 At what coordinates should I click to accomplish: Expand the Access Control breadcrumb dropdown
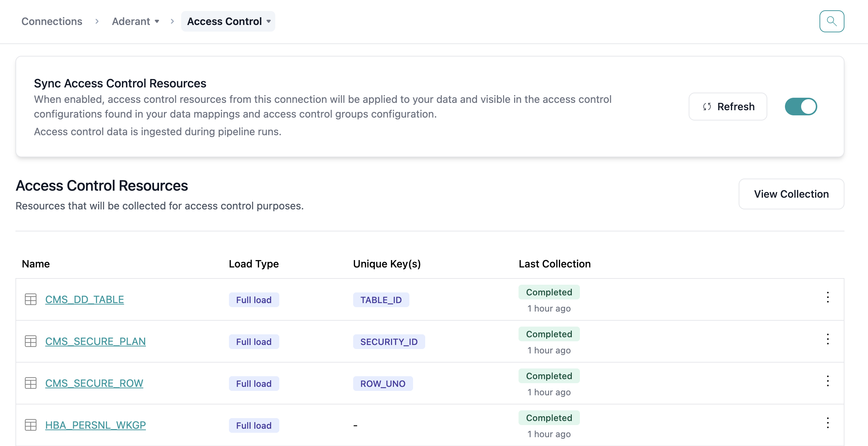click(228, 21)
